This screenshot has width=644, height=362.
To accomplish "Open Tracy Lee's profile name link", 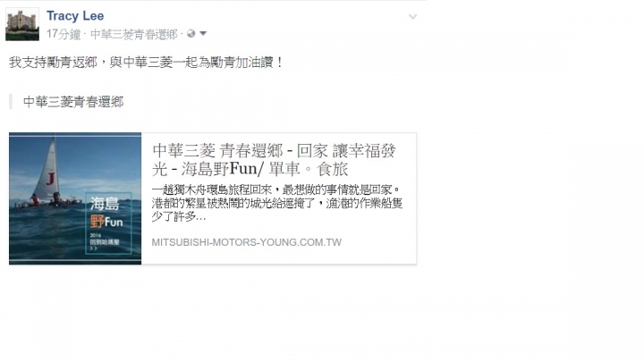I will point(75,15).
